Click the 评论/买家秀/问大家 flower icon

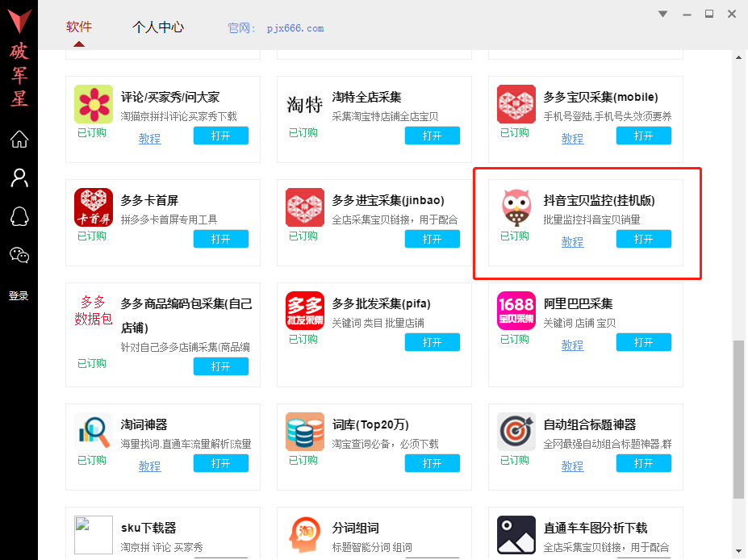pos(94,104)
